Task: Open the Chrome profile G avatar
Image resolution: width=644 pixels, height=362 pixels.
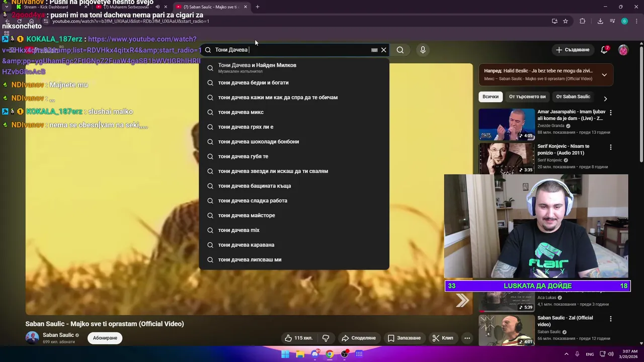Action: (624, 21)
